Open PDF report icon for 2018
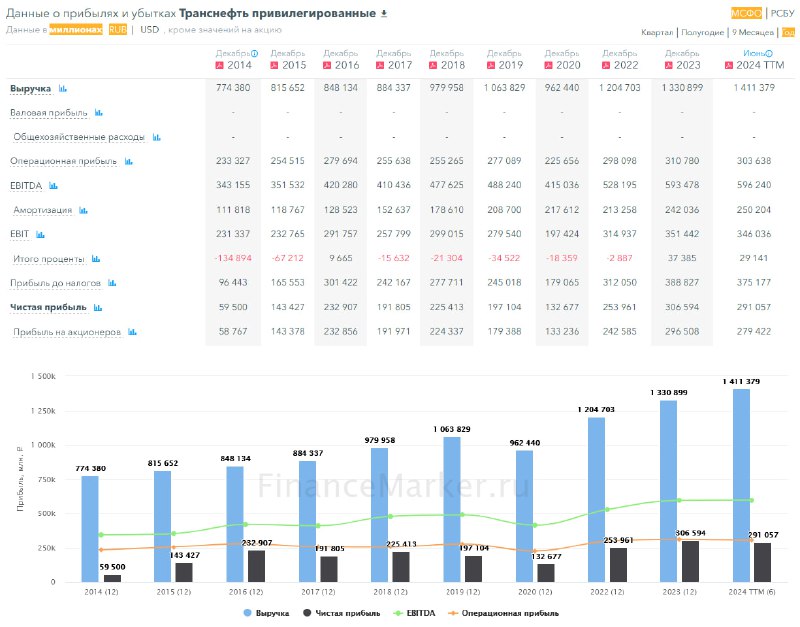800x627 pixels. click(433, 65)
